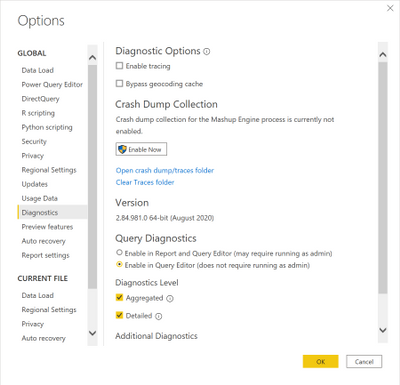
Task: Click sidebar scrollbar down arrow
Action: pos(92,333)
